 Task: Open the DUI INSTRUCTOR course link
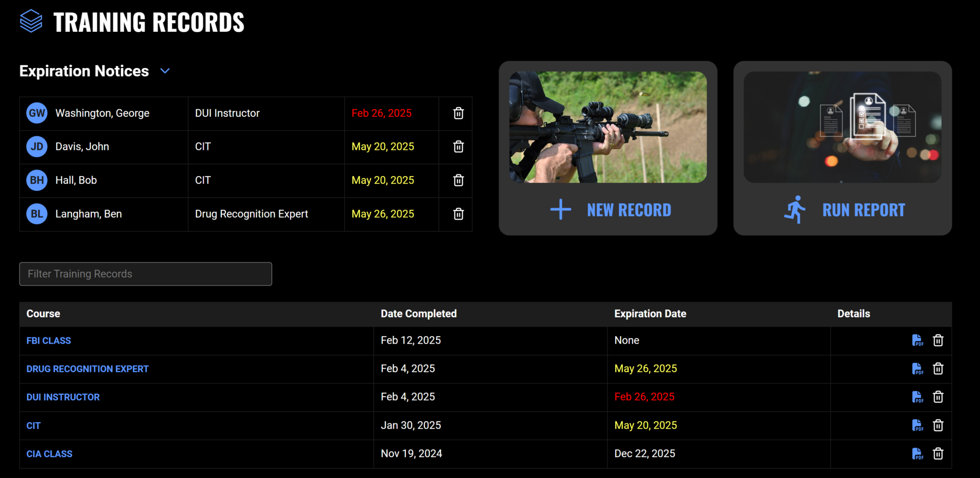pyautogui.click(x=63, y=397)
